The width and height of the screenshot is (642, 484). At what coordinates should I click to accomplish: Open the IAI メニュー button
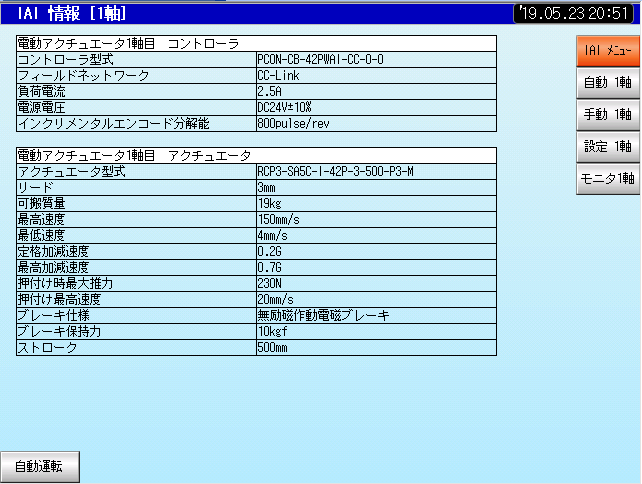(608, 51)
